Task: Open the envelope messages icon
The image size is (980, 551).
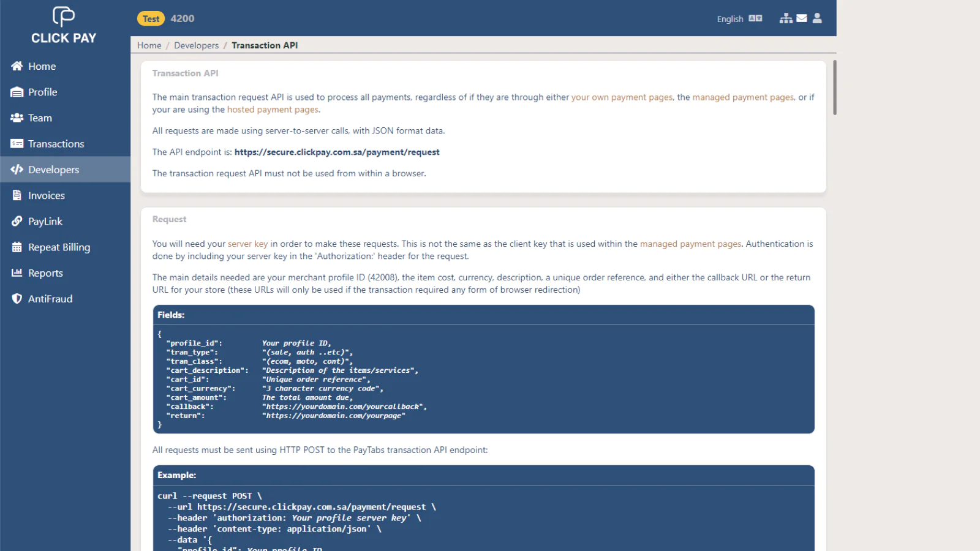Action: [x=802, y=18]
